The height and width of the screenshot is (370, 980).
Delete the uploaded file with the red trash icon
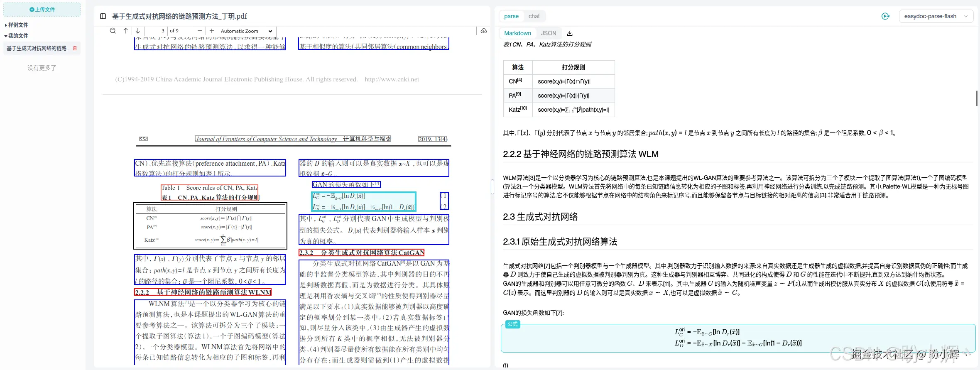point(75,48)
